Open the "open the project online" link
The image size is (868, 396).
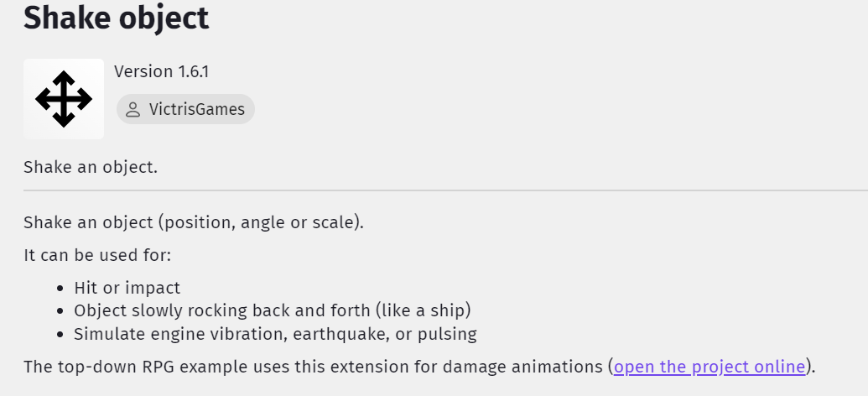709,367
